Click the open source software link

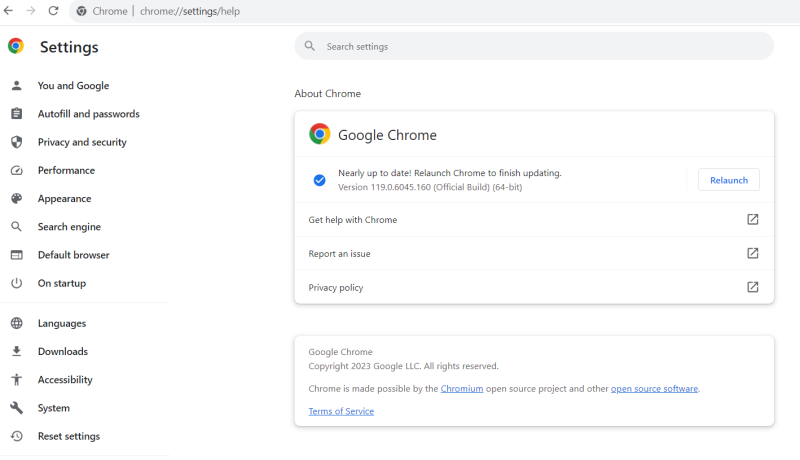tap(654, 388)
